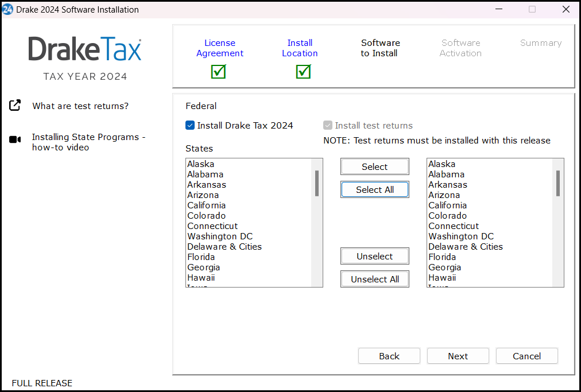Select Florida in the right selected list
Screen dimensions: 581x392
coord(490,257)
